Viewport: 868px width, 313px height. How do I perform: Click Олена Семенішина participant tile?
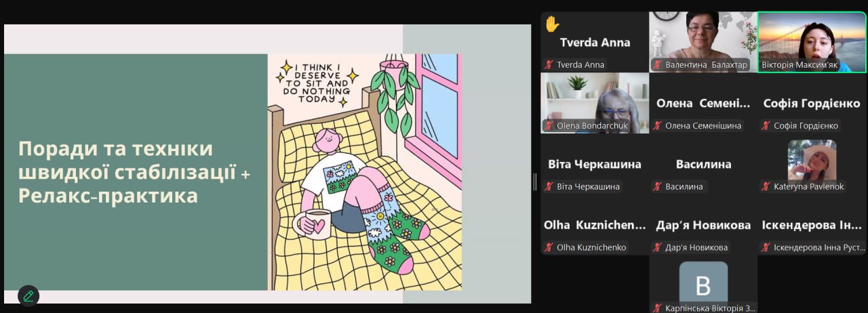click(703, 103)
